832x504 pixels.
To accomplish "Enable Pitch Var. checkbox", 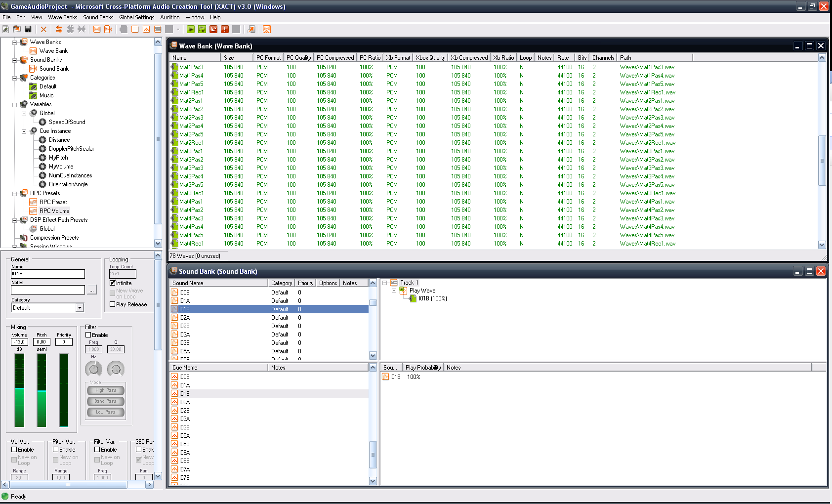I will click(56, 450).
